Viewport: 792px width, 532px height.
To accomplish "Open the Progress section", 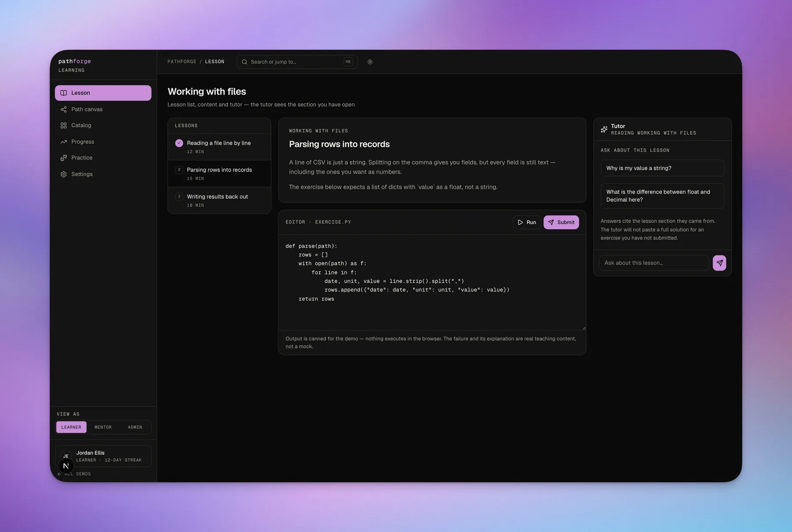I will (x=103, y=142).
